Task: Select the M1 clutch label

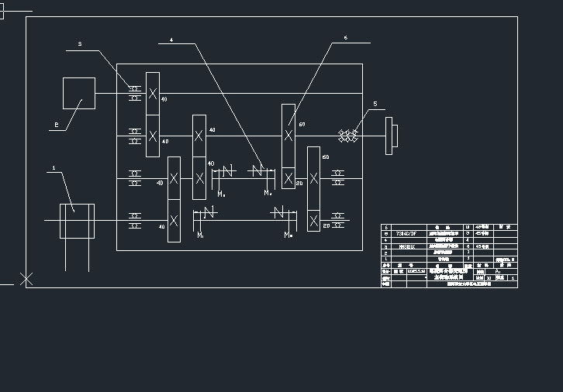Action: click(201, 236)
